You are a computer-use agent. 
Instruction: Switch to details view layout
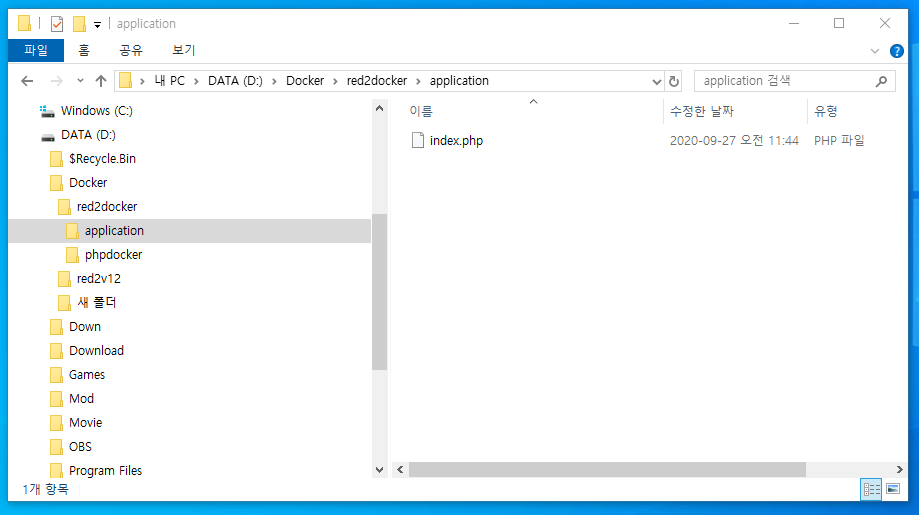(x=871, y=489)
